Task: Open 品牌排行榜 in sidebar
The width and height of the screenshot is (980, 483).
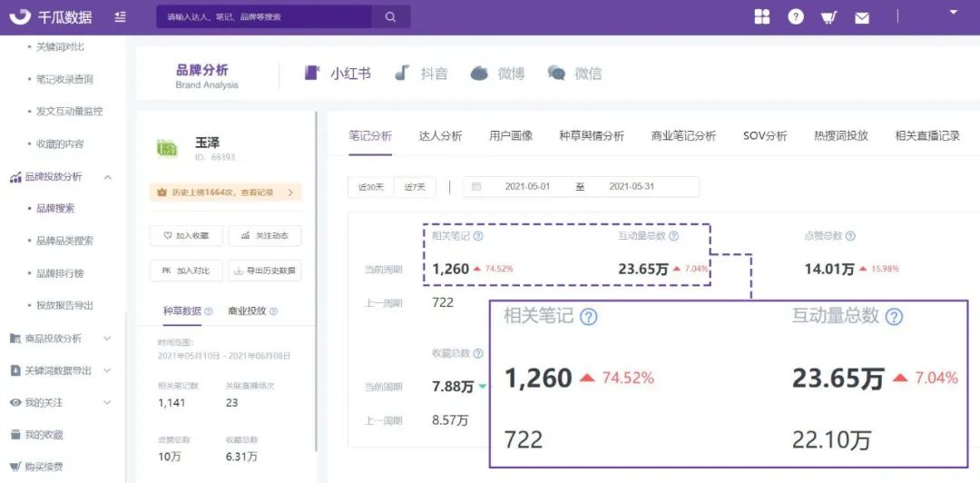Action: [60, 273]
